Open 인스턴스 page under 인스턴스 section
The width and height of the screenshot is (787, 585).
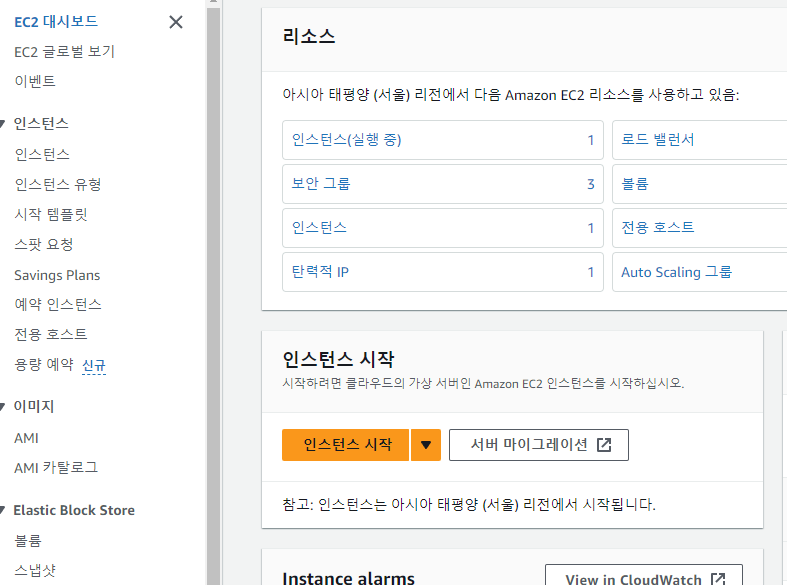click(42, 155)
